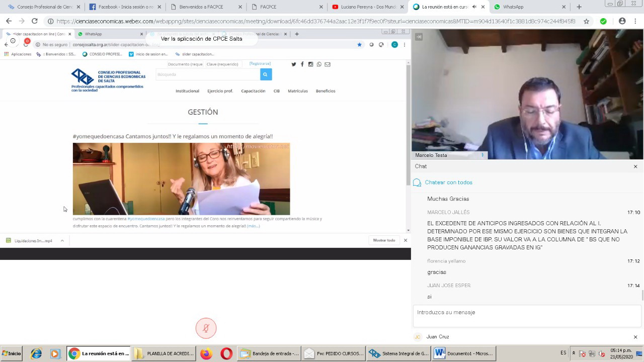
Task: Click the Facebook icon on CPCE site
Action: [302, 64]
